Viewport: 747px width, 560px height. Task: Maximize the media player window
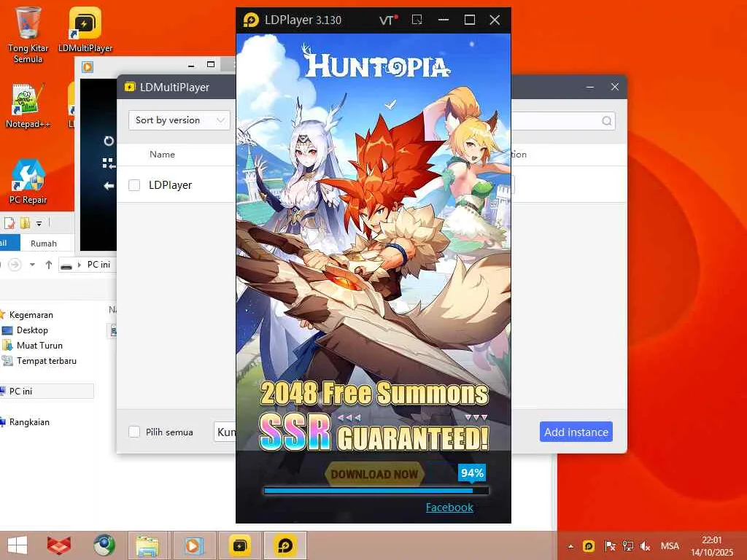click(211, 64)
